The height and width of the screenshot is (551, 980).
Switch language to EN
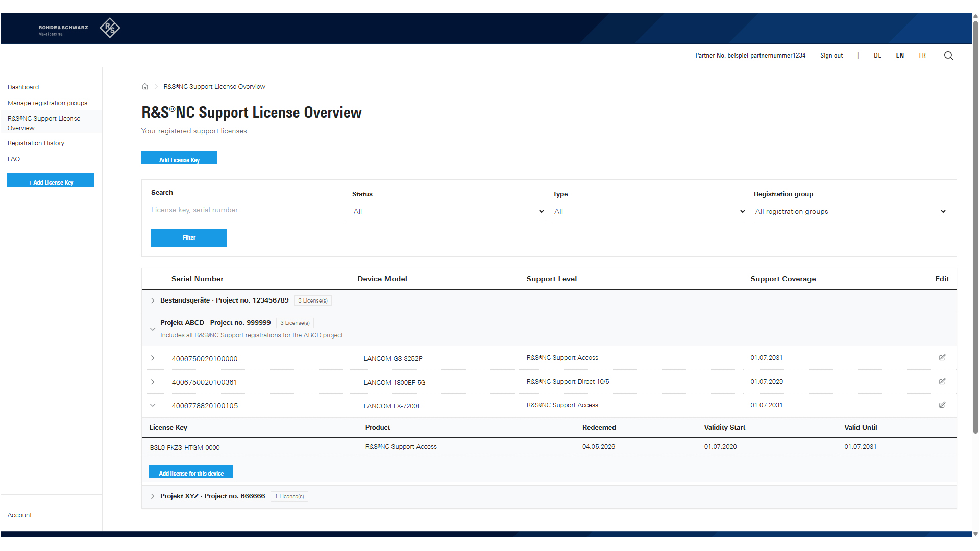tap(900, 56)
